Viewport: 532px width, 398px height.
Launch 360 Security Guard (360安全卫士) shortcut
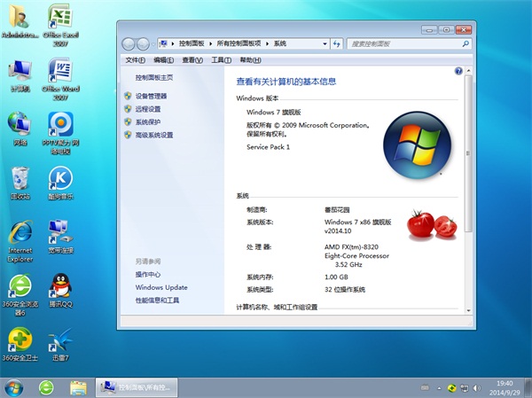pyautogui.click(x=20, y=345)
